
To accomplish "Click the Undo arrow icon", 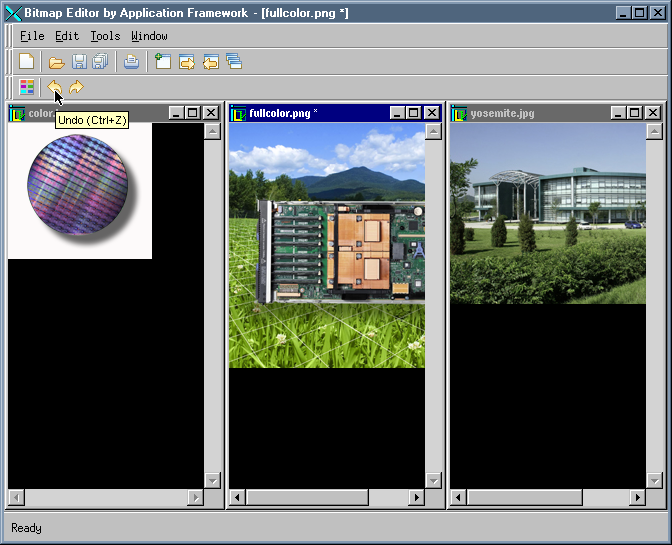I will pos(55,88).
